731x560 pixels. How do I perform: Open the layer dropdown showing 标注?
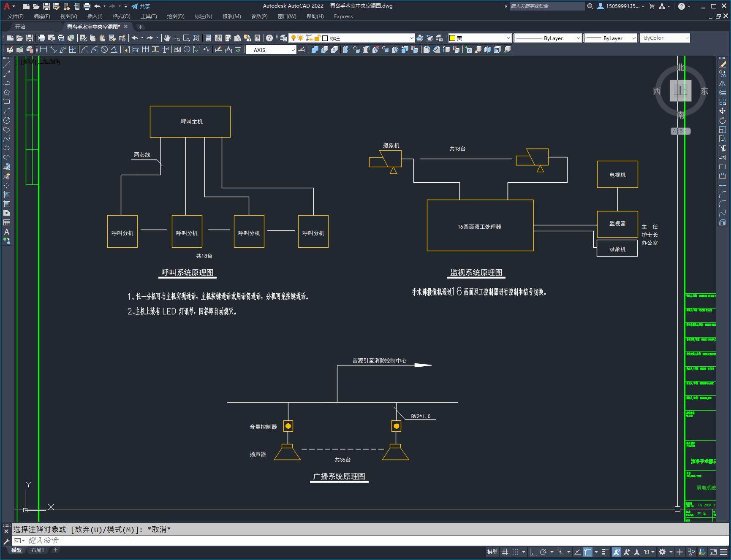[352, 38]
